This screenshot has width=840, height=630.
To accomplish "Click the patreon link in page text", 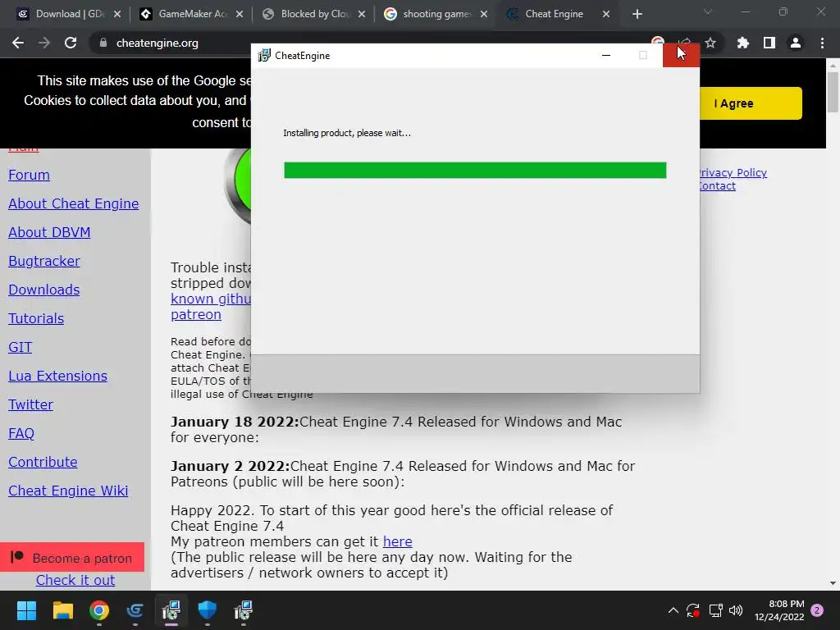I will [x=195, y=314].
